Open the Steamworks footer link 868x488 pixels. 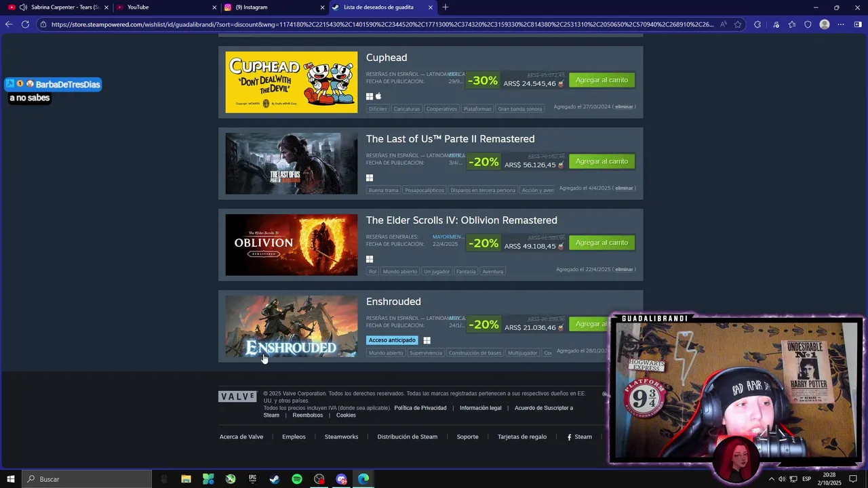[341, 437]
